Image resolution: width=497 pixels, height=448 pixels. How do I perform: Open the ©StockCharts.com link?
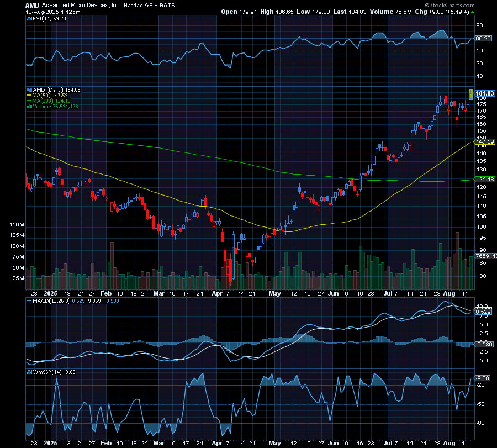point(451,4)
